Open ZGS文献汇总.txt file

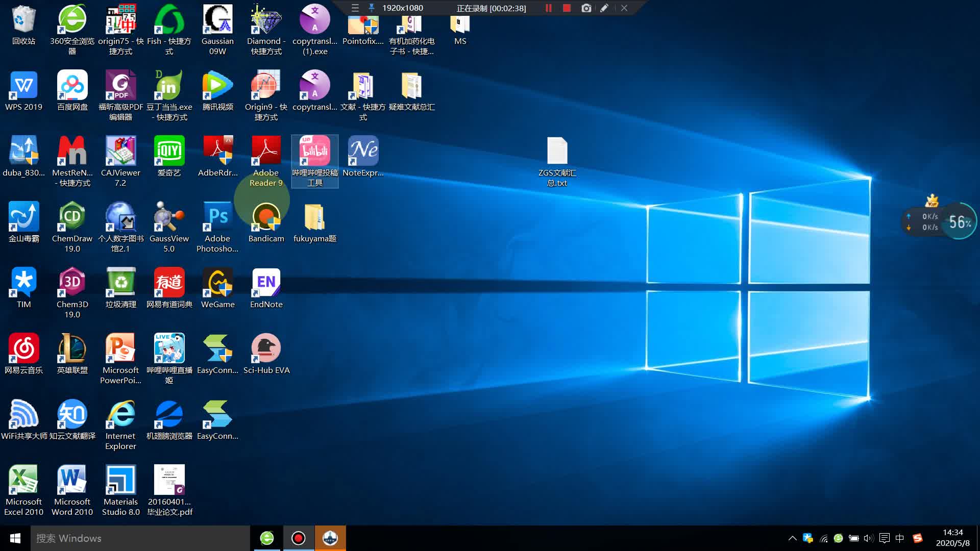tap(557, 151)
